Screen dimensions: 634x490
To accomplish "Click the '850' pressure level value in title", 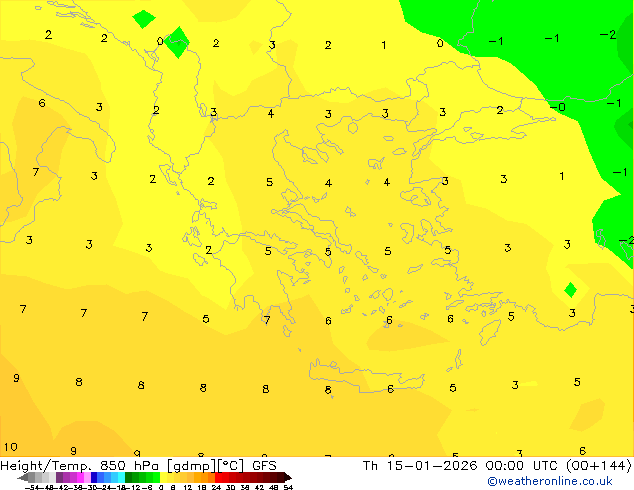I will pos(112,466).
